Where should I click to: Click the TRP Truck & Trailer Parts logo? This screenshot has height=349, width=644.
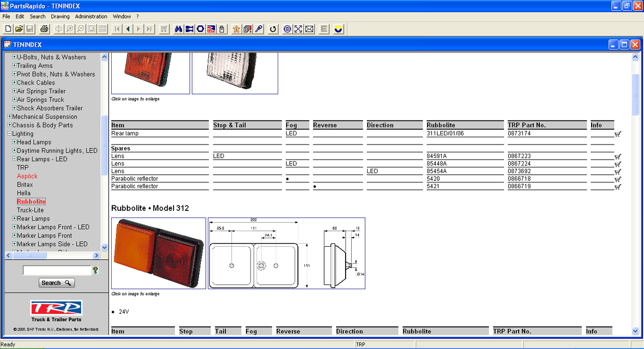56,311
